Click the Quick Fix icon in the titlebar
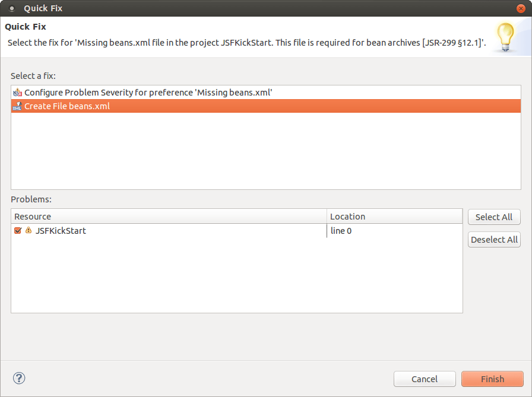 12,8
